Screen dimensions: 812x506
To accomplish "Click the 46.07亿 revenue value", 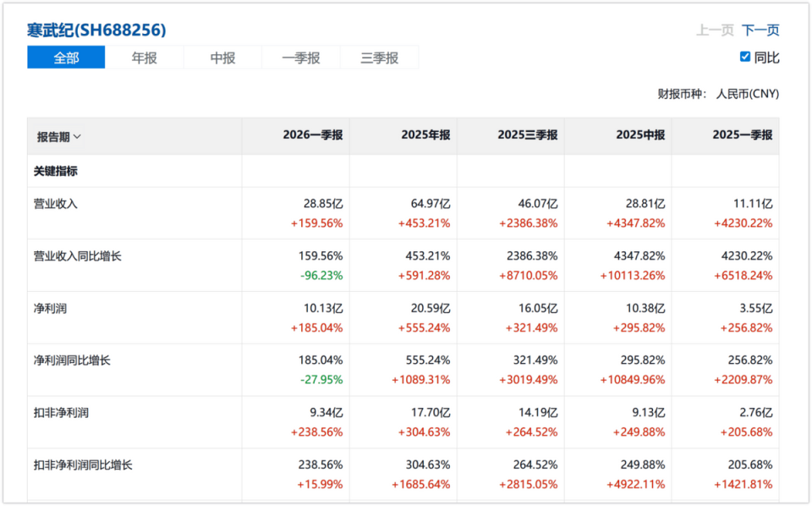I will pos(538,204).
